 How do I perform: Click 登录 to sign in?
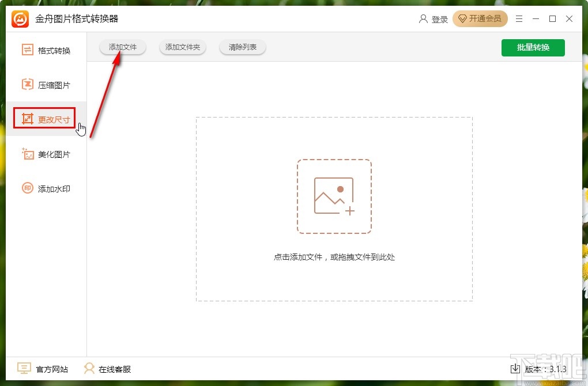click(439, 18)
